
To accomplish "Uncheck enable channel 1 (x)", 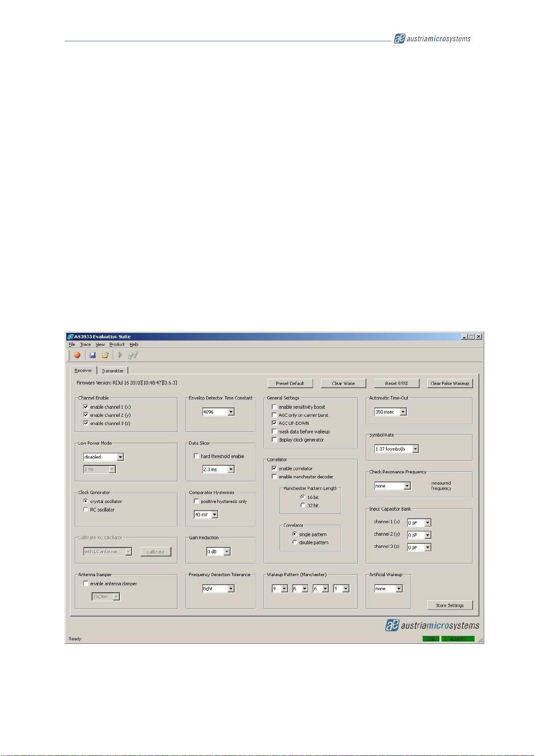I will (86, 407).
